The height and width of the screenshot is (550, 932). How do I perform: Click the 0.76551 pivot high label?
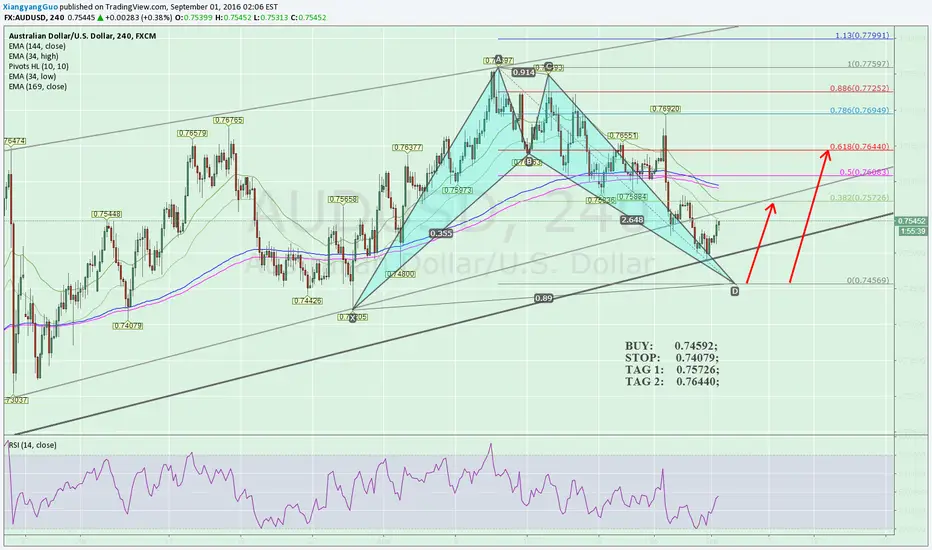(x=622, y=136)
